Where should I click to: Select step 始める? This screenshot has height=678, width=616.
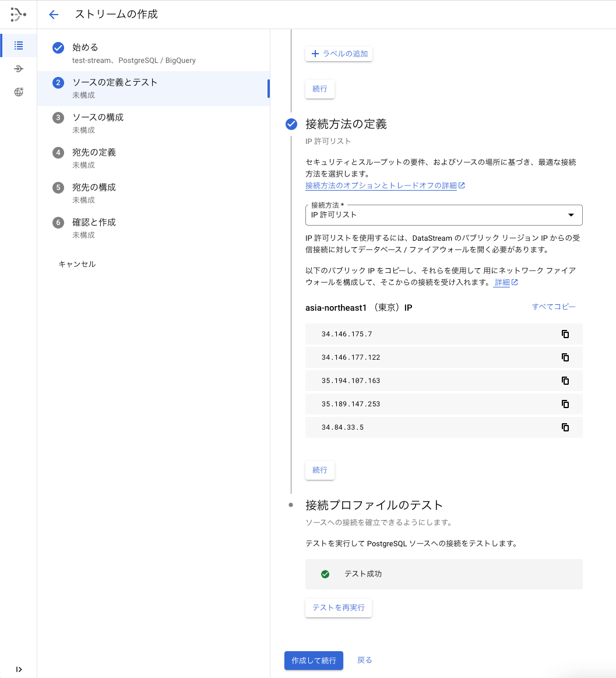[x=153, y=54]
